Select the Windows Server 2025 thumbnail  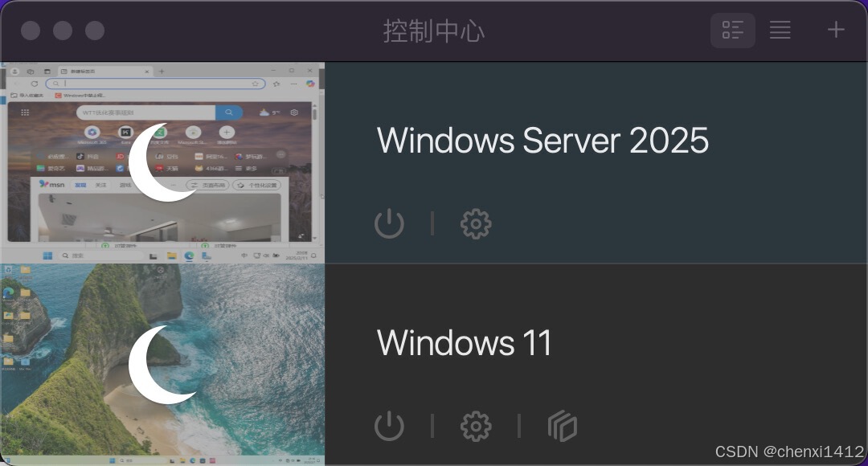162,163
